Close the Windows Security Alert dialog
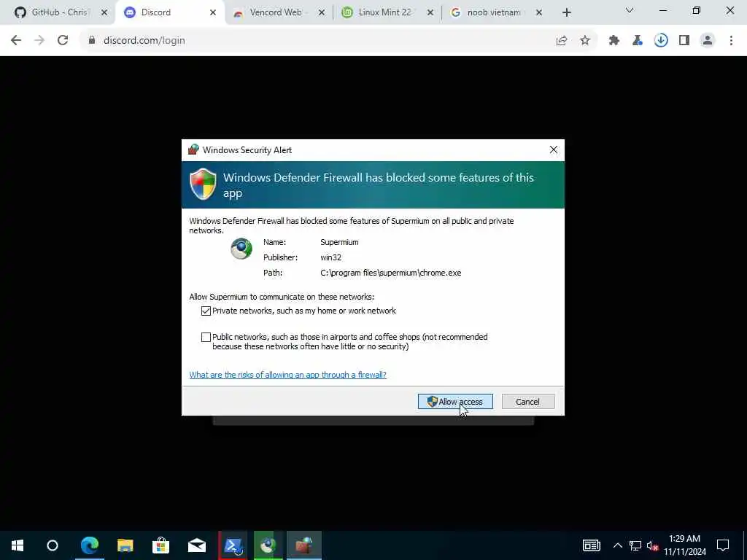The width and height of the screenshot is (747, 560). tap(554, 149)
